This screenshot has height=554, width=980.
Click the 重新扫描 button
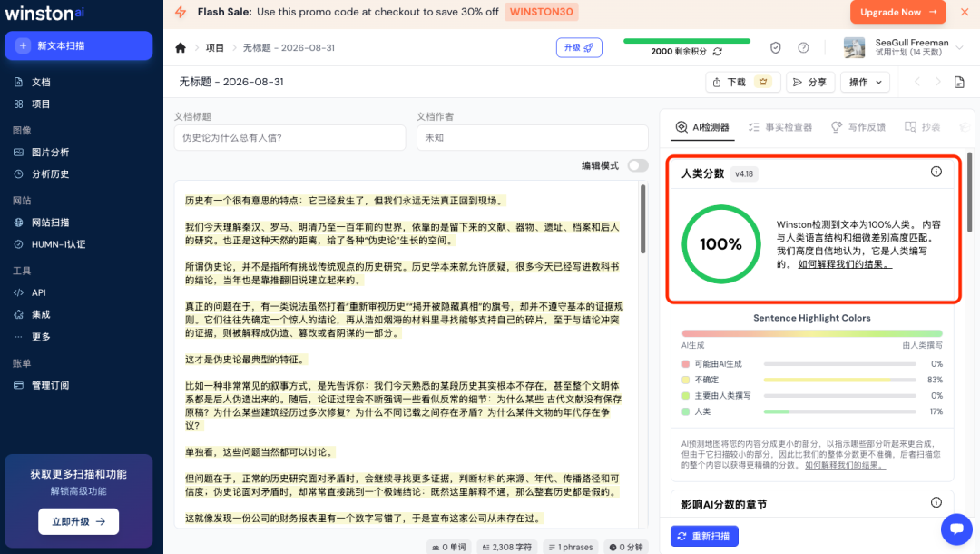704,537
